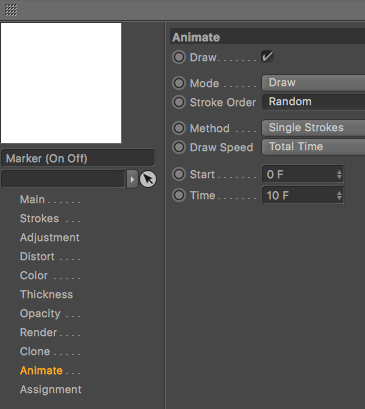Open the small arrow next to empty link field
Image resolution: width=365 pixels, height=409 pixels.
coord(132,179)
